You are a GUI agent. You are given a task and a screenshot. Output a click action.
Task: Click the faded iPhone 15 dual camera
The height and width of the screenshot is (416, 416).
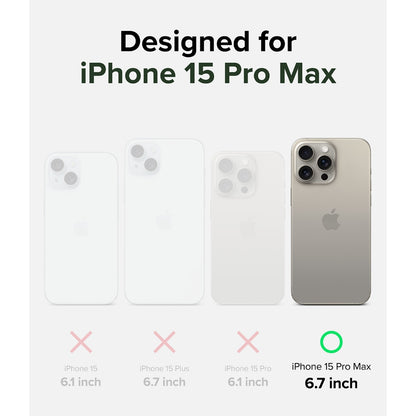pos(64,171)
